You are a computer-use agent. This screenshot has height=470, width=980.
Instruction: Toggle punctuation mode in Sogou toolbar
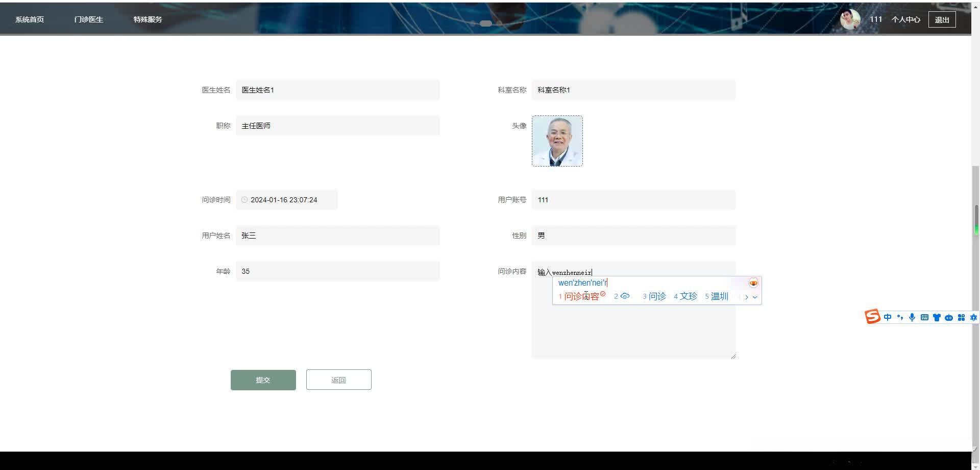[900, 317]
